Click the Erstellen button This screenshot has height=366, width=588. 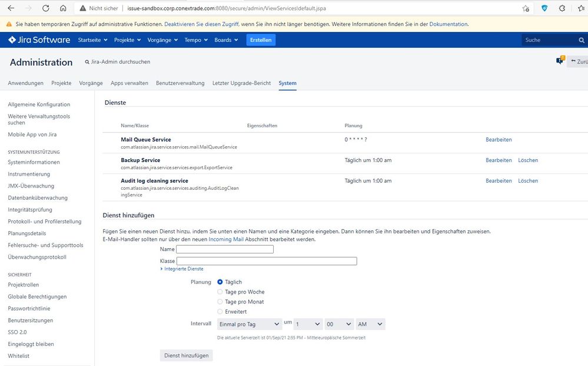tap(261, 40)
